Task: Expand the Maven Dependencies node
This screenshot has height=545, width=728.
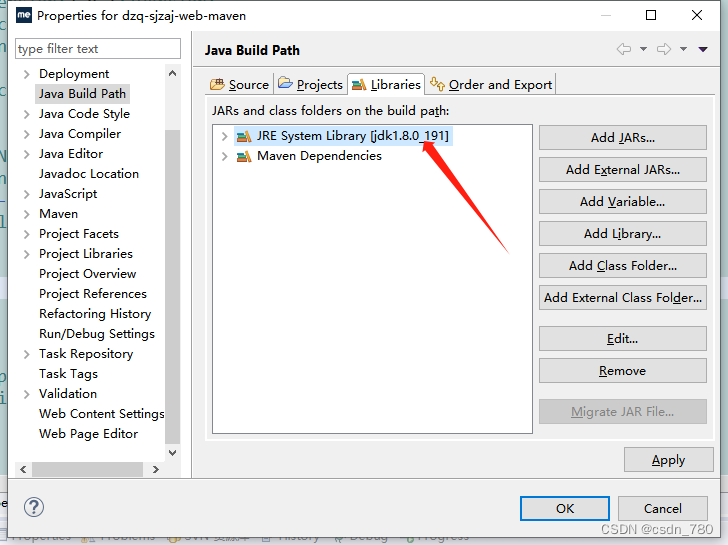Action: click(x=224, y=156)
